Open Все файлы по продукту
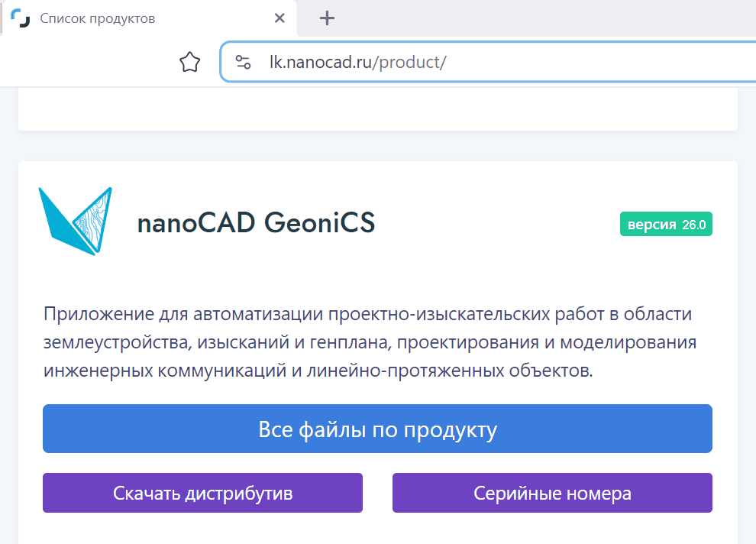 pyautogui.click(x=377, y=429)
